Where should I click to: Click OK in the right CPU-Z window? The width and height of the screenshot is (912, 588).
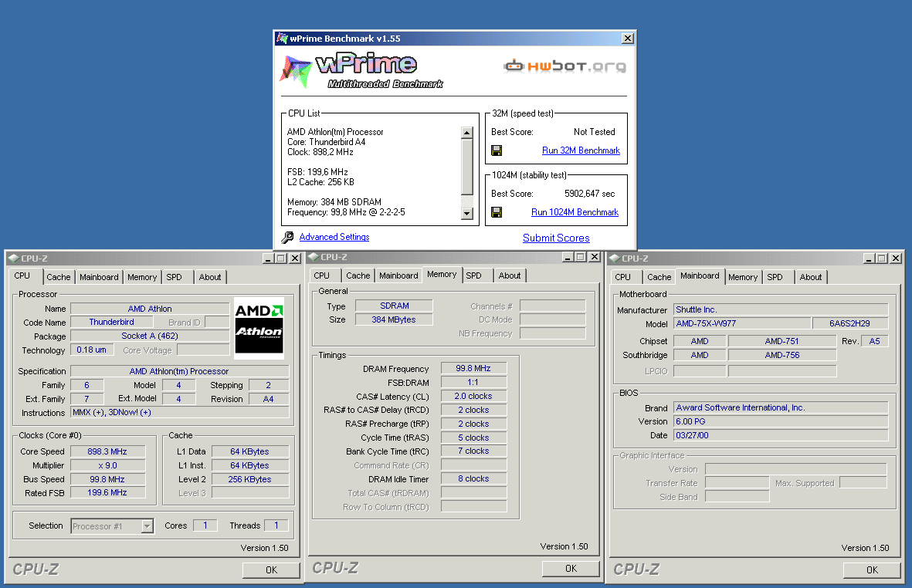[x=872, y=570]
